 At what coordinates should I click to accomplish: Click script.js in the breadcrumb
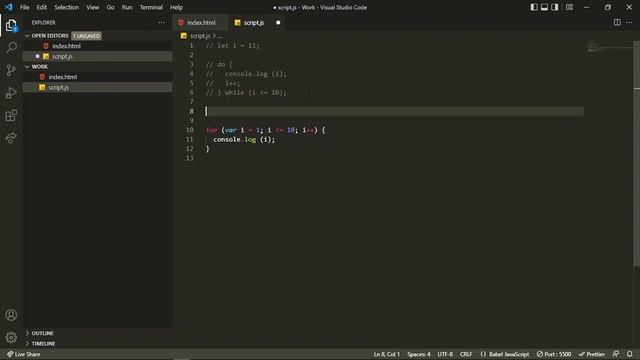tap(200, 36)
